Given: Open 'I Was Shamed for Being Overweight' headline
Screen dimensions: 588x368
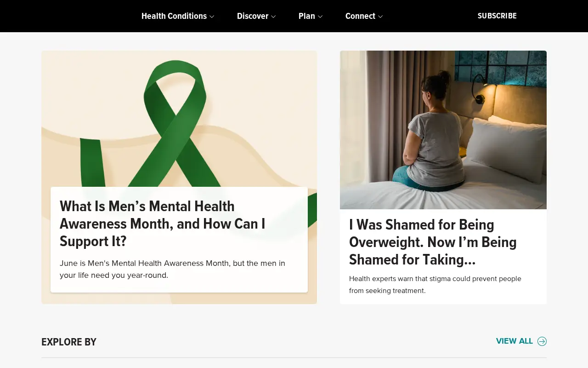Looking at the screenshot, I should pos(433,242).
